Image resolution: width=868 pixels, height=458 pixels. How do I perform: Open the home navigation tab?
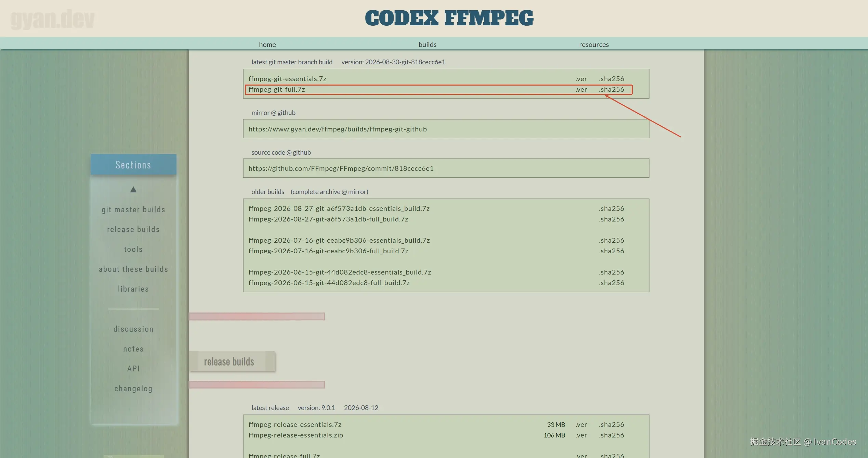(x=267, y=44)
